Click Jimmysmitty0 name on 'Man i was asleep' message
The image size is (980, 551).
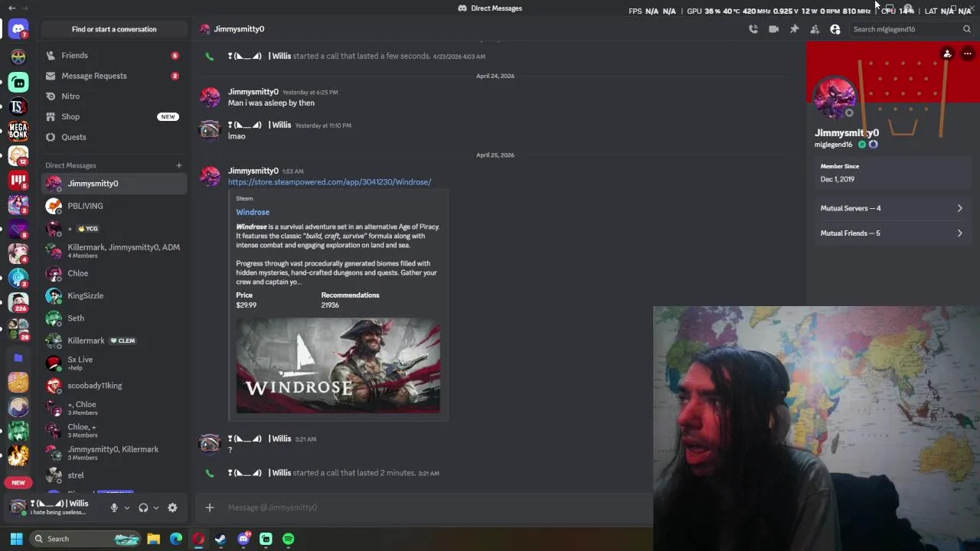click(253, 92)
